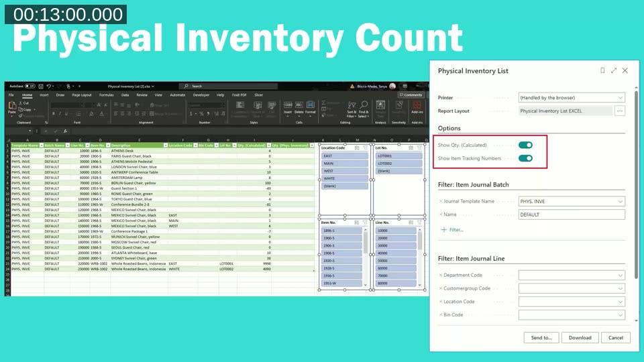Click the currency dollar icon in Number group
644x362 pixels.
[191, 114]
